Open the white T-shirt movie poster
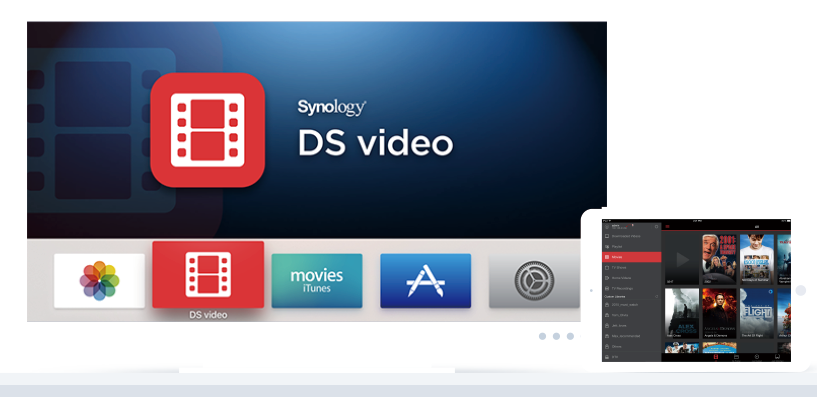 pos(757,259)
